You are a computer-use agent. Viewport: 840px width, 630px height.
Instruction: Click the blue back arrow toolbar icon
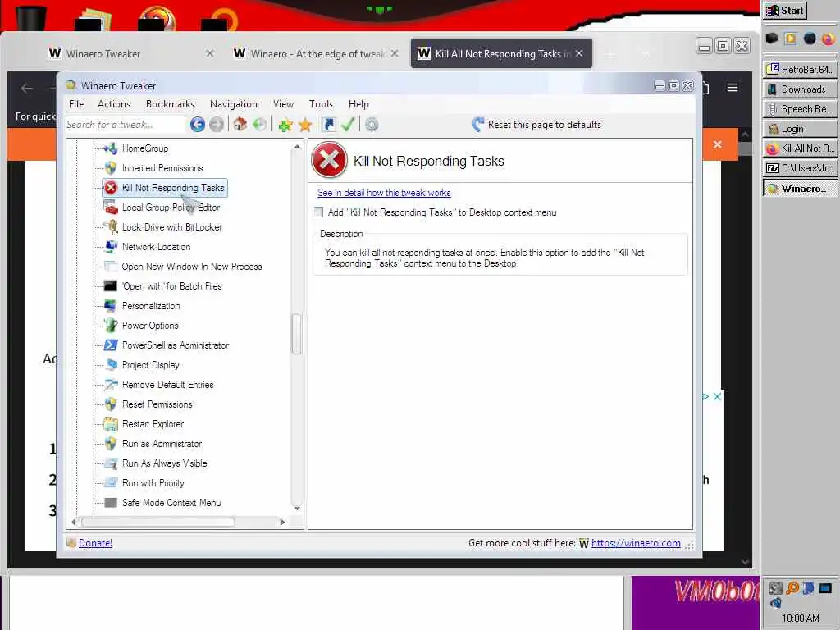[197, 125]
